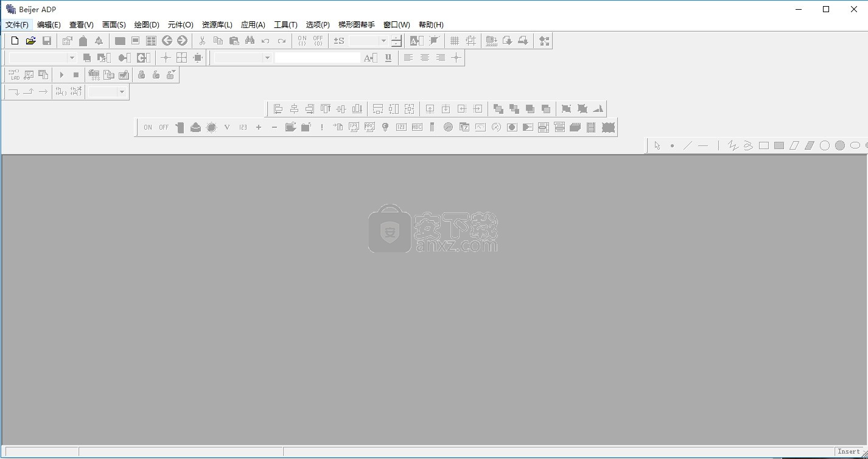Select the arrow pointer tool
This screenshot has width=868, height=459.
(657, 145)
